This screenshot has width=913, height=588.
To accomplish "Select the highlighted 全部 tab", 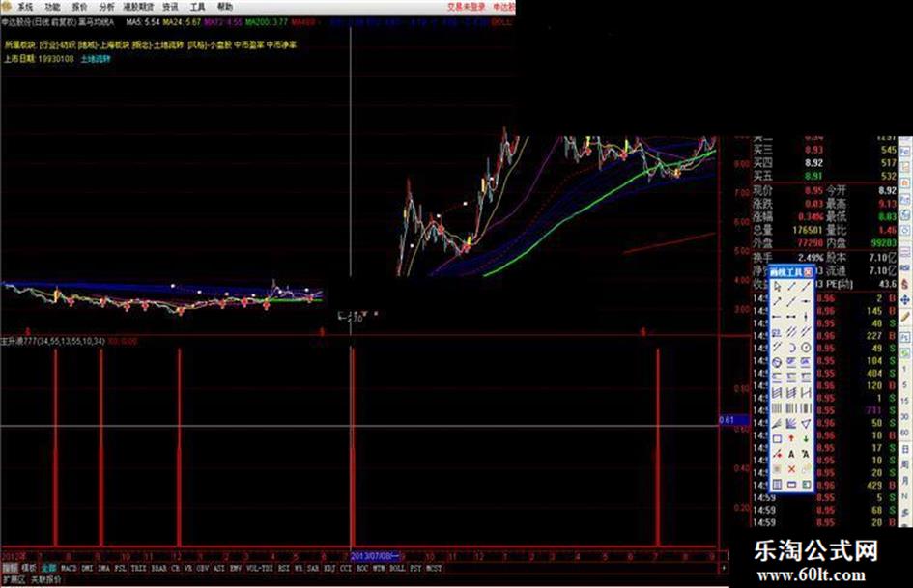I will 48,568.
